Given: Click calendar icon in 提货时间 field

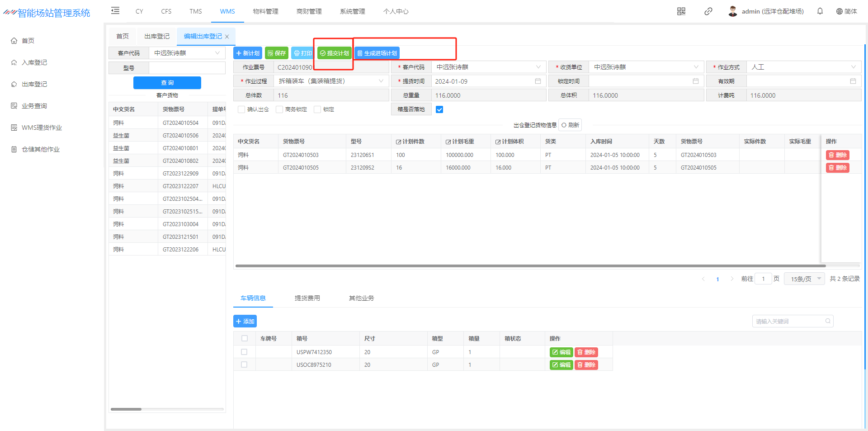Looking at the screenshot, I should (538, 81).
